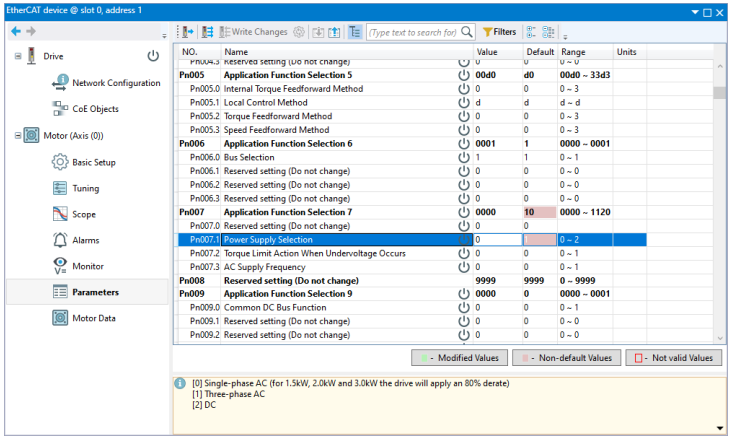This screenshot has width=732, height=440.
Task: Click the pink default value 10 of Pn007
Action: coord(540,212)
